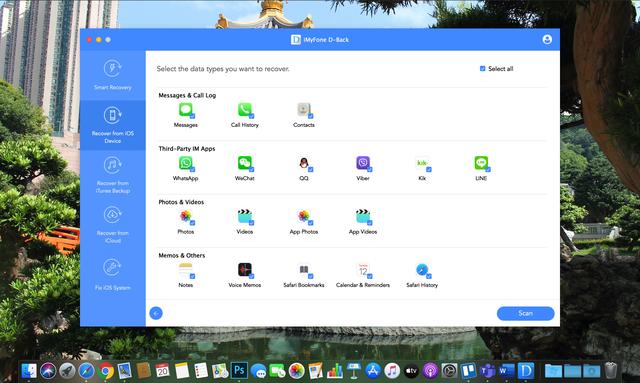This screenshot has height=383, width=640.
Task: Open Finder from the Dock
Action: [x=29, y=371]
